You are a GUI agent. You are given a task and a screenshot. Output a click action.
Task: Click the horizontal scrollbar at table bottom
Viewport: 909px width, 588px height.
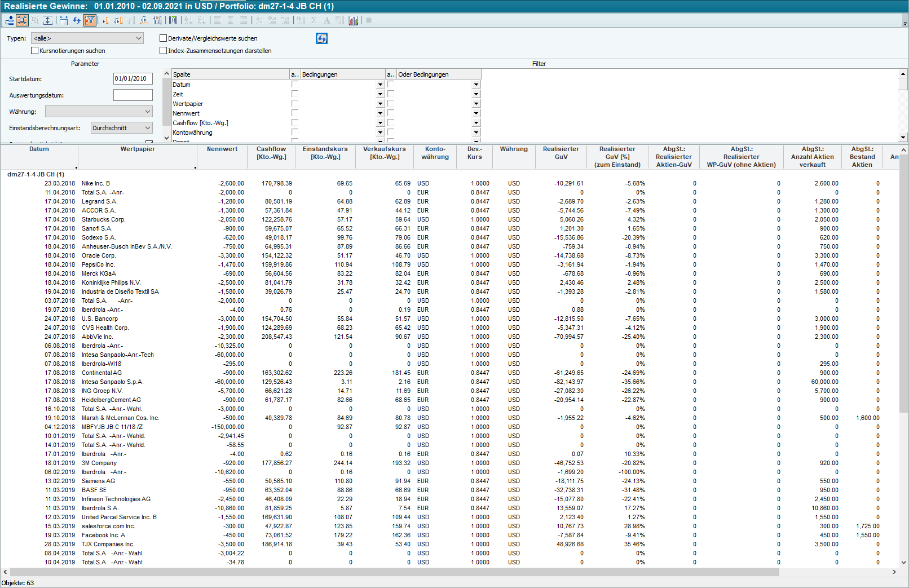coord(395,572)
